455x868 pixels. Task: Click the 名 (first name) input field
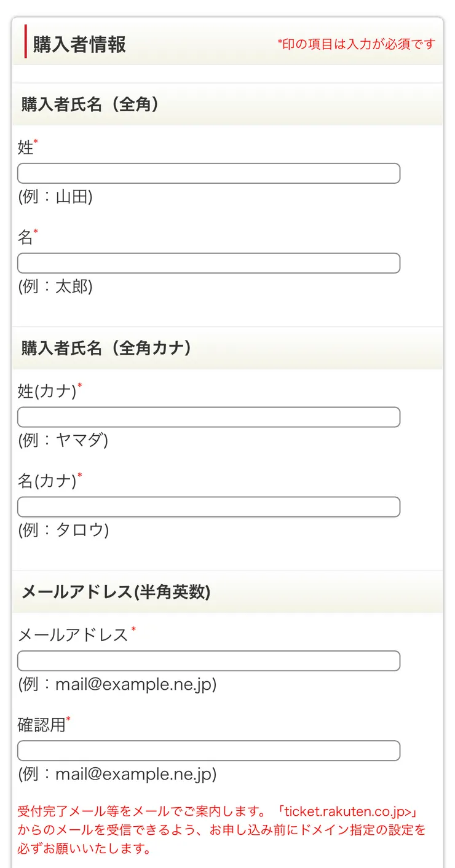pos(208,263)
